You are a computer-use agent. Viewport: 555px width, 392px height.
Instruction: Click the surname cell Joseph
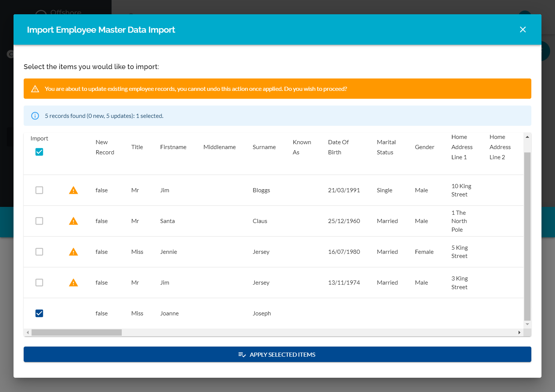click(262, 314)
